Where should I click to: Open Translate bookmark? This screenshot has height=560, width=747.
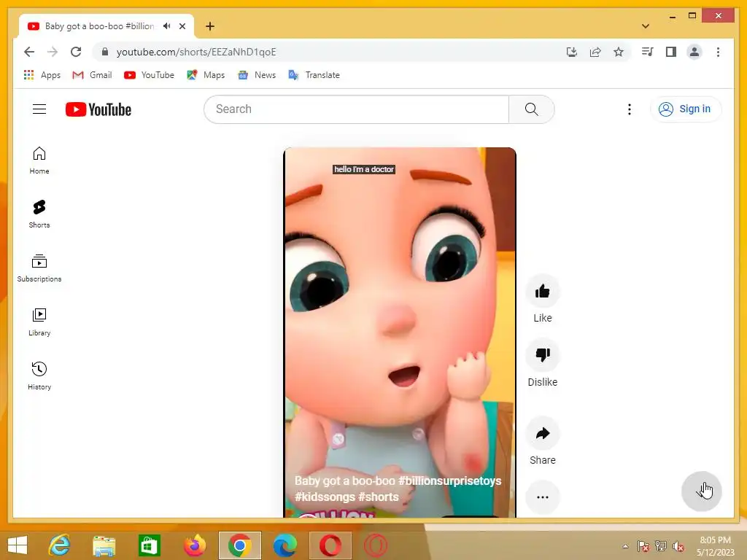point(314,75)
